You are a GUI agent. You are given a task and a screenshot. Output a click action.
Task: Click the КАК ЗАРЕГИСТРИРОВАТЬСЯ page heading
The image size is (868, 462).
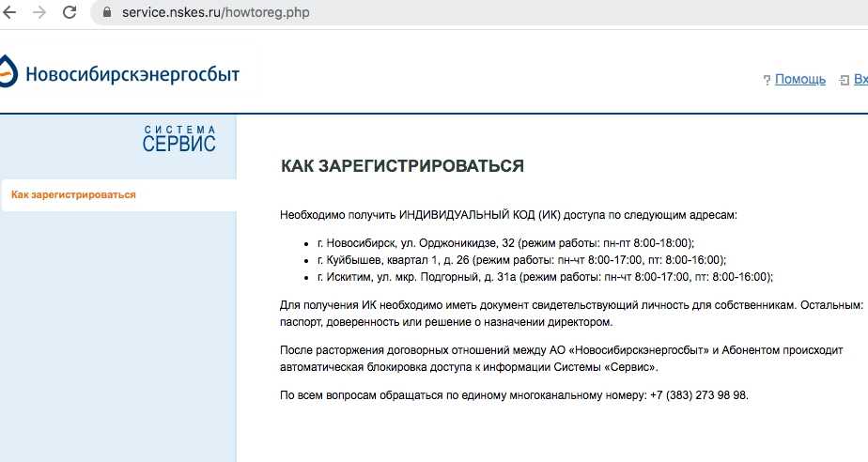click(x=402, y=166)
